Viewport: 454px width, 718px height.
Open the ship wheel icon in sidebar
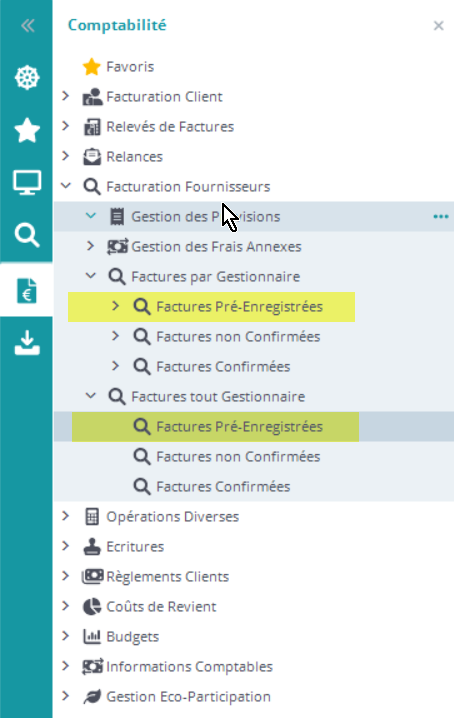click(x=27, y=77)
